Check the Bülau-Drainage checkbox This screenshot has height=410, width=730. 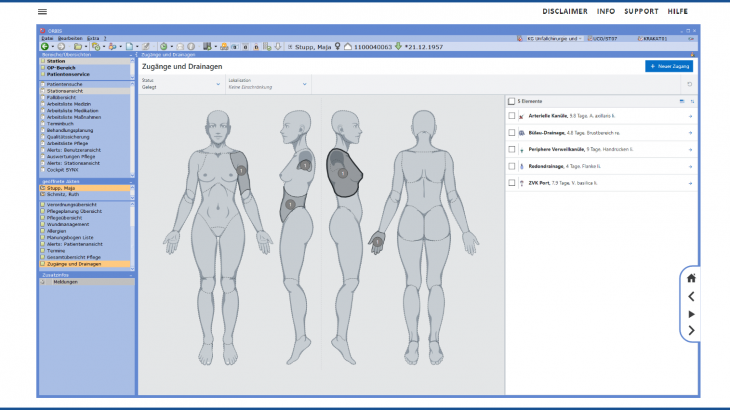point(512,133)
